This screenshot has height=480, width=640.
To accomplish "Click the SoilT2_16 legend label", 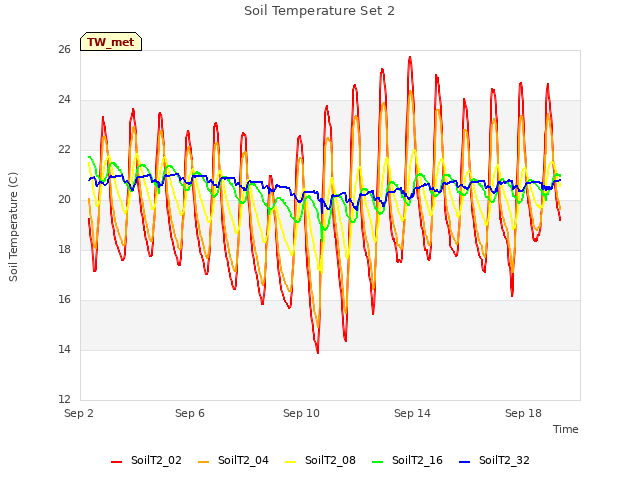I will [417, 460].
